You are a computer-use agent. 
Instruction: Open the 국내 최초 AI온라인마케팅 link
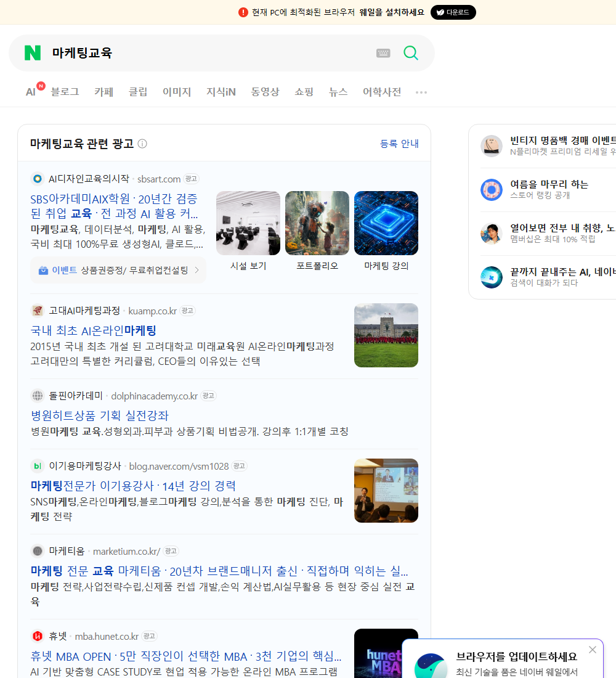93,331
